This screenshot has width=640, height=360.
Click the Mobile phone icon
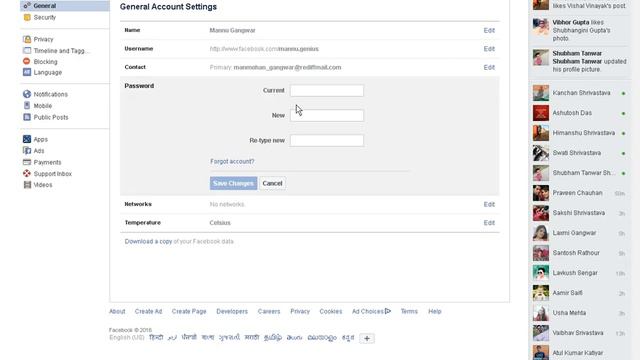coord(27,105)
